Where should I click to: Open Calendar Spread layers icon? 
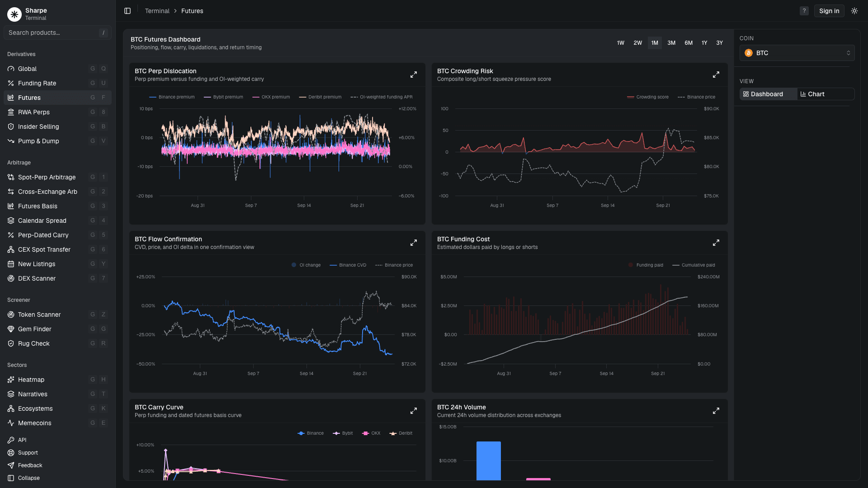(11, 221)
